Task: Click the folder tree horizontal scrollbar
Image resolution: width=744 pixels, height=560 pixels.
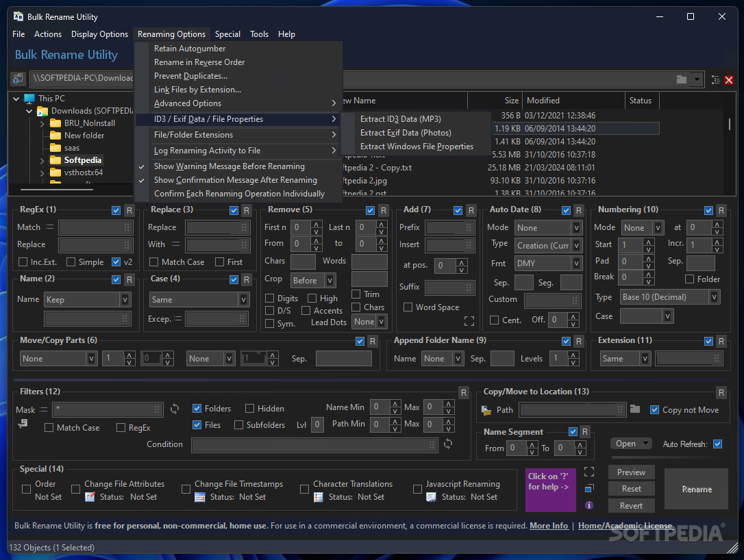Action: pyautogui.click(x=57, y=189)
